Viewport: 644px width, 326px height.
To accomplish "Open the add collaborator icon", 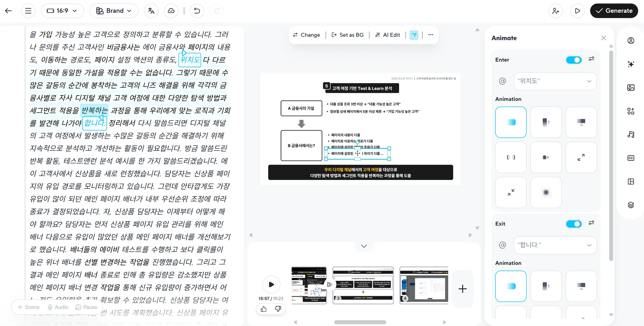I will tap(555, 11).
